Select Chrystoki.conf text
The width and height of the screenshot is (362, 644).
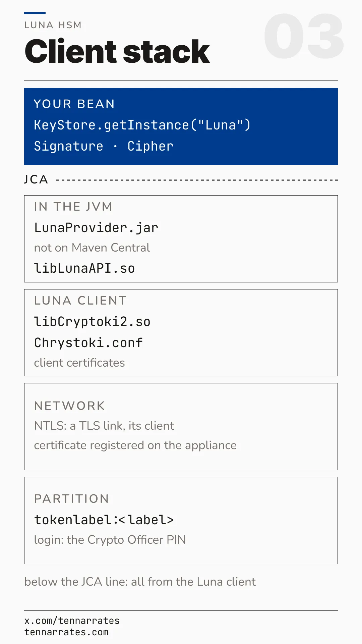(x=88, y=343)
